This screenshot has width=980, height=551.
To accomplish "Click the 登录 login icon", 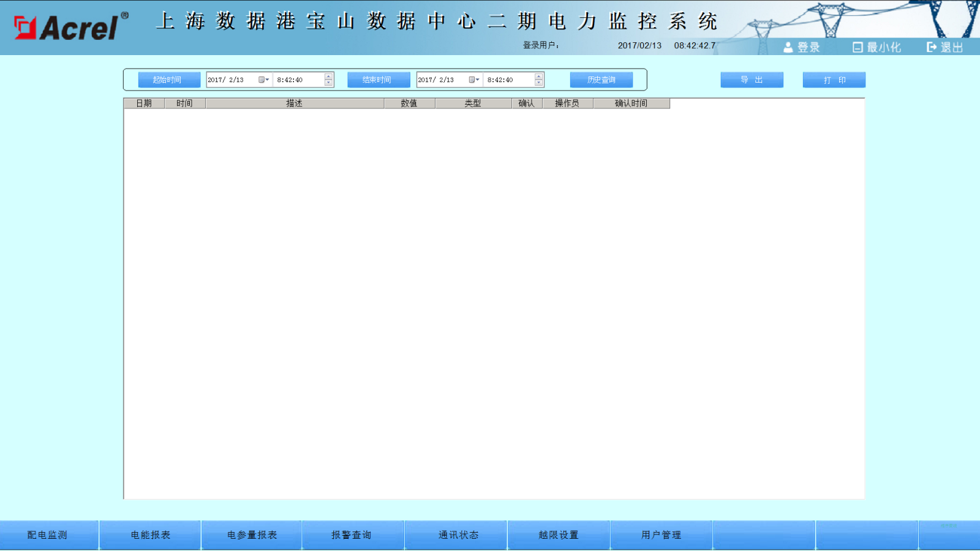I will coord(788,47).
